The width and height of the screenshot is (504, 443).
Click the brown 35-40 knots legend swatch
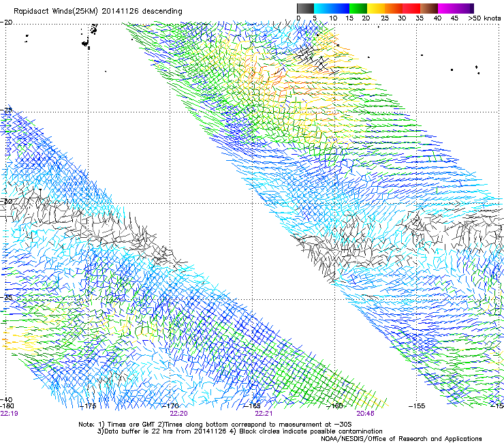click(x=429, y=8)
